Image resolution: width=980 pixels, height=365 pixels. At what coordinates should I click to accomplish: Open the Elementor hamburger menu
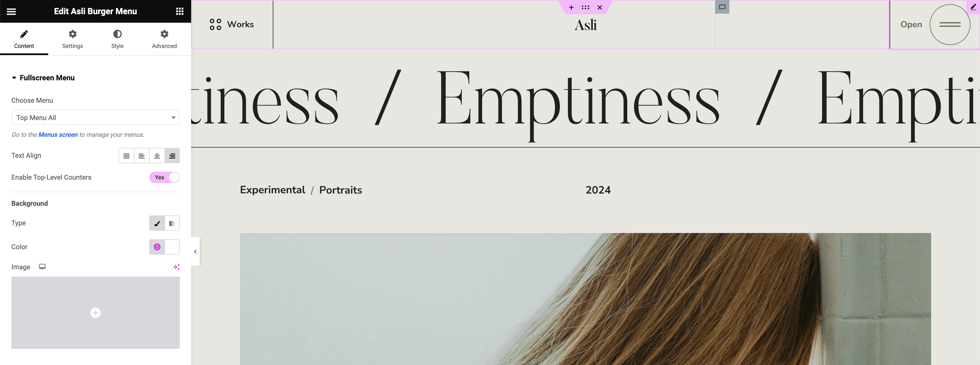tap(11, 11)
